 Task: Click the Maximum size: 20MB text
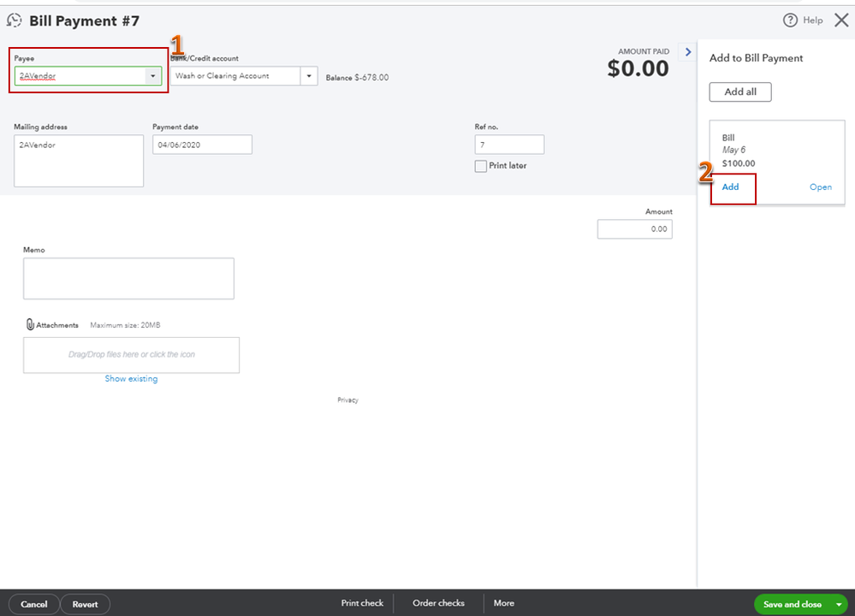click(125, 325)
